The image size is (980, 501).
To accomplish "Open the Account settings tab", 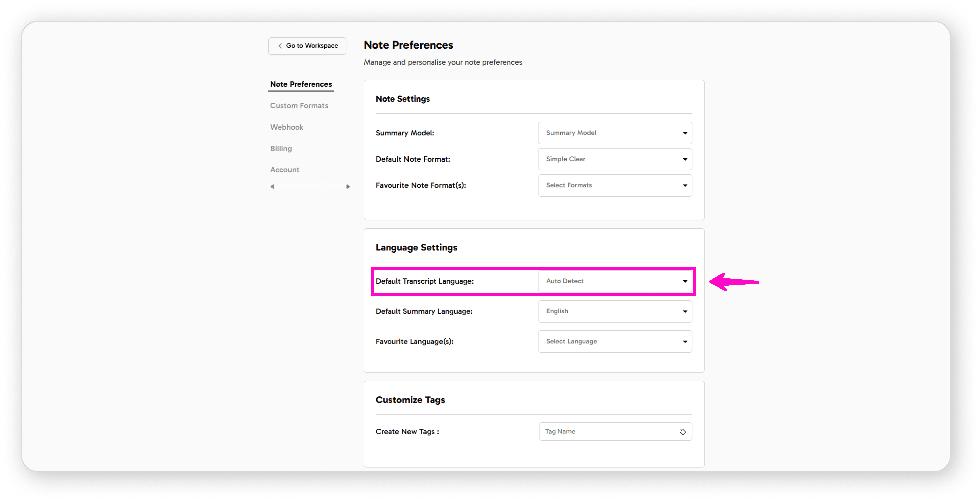I will [285, 170].
